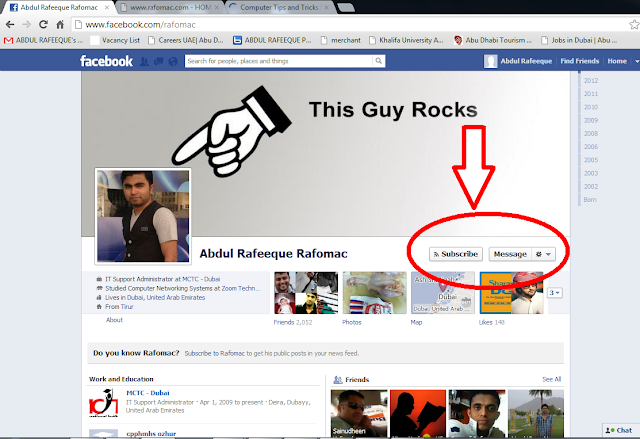Click the browser Forward arrow
The height and width of the screenshot is (439, 640).
click(27, 24)
